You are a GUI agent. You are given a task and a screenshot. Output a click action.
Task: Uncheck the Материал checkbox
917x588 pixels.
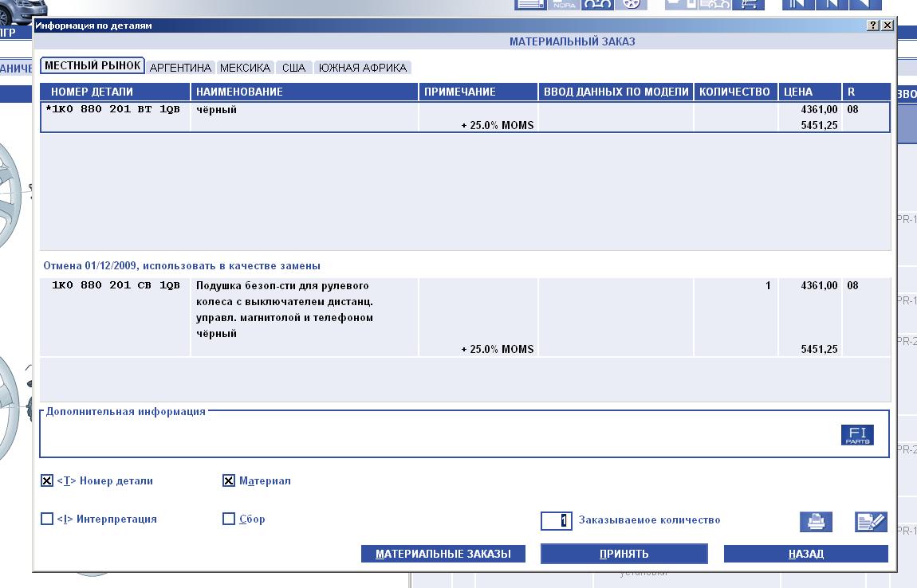pos(229,481)
